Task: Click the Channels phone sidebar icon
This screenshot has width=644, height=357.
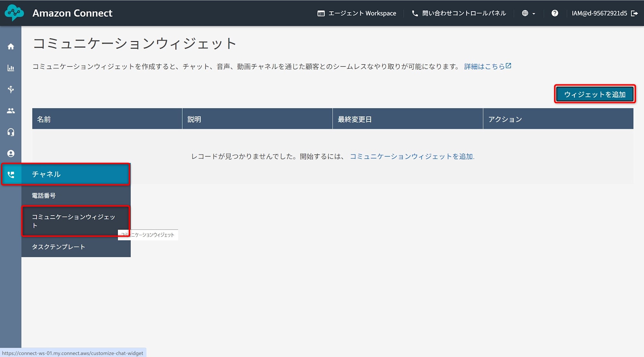Action: [x=11, y=174]
